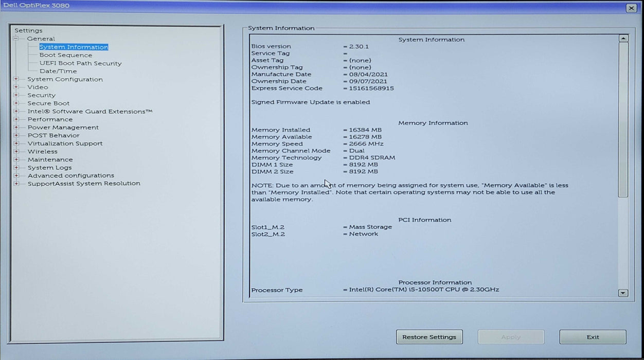Click the DIMM 1 Size label
Screen dimensions: 644x360
[x=272, y=165]
